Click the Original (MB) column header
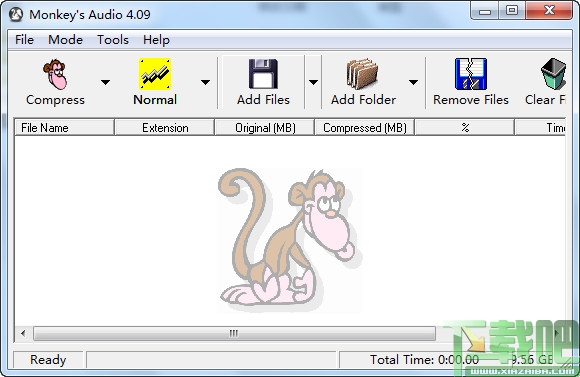Screen dimensions: 580x377 pyautogui.click(x=264, y=128)
